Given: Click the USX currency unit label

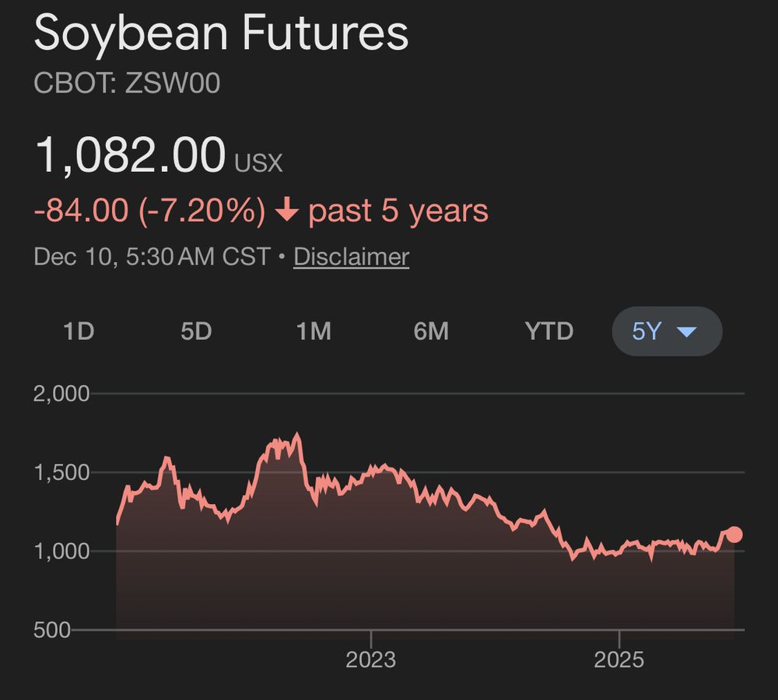Looking at the screenshot, I should coord(259,163).
